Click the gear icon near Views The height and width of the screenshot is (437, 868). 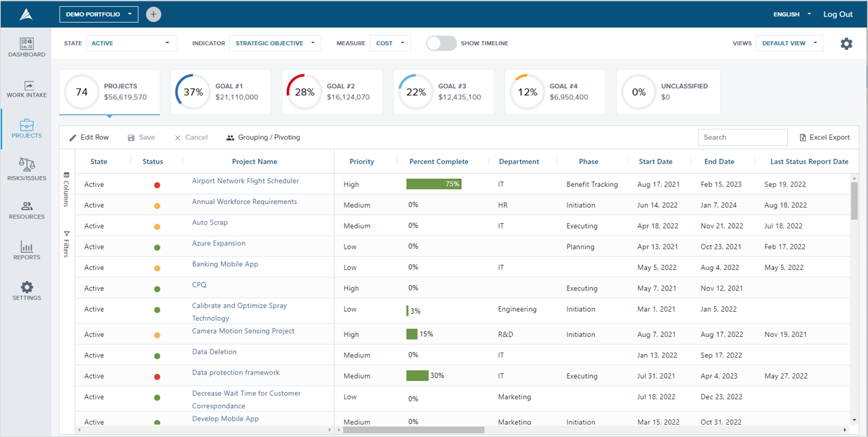pyautogui.click(x=847, y=43)
